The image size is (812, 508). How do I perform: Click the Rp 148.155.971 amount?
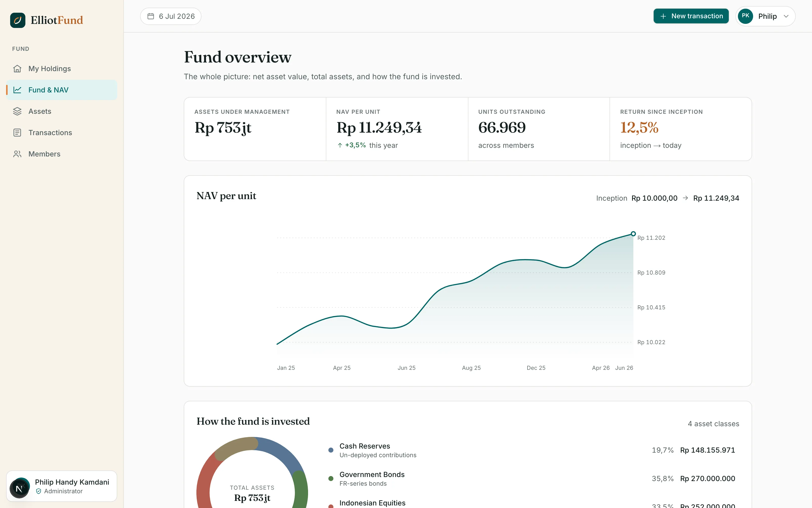tap(708, 450)
